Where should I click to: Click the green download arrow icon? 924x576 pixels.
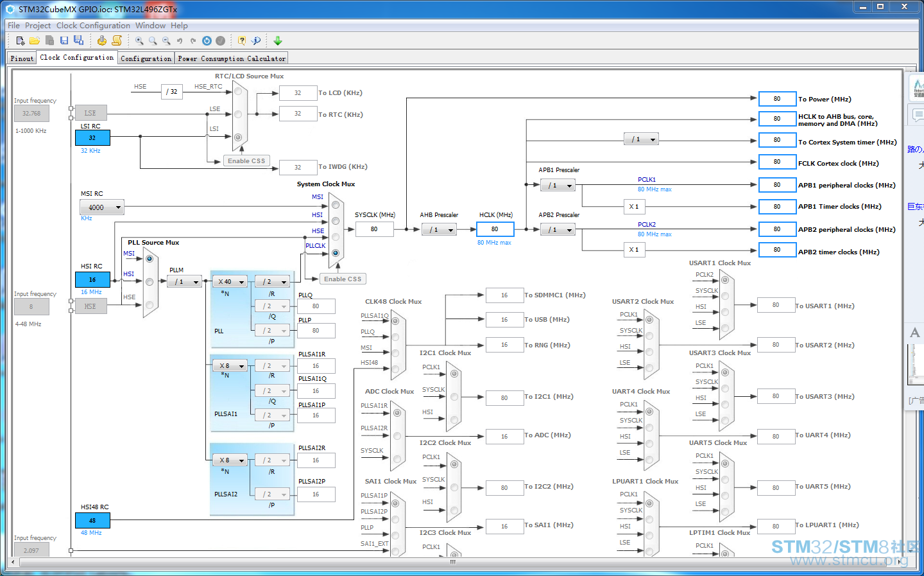pos(278,40)
